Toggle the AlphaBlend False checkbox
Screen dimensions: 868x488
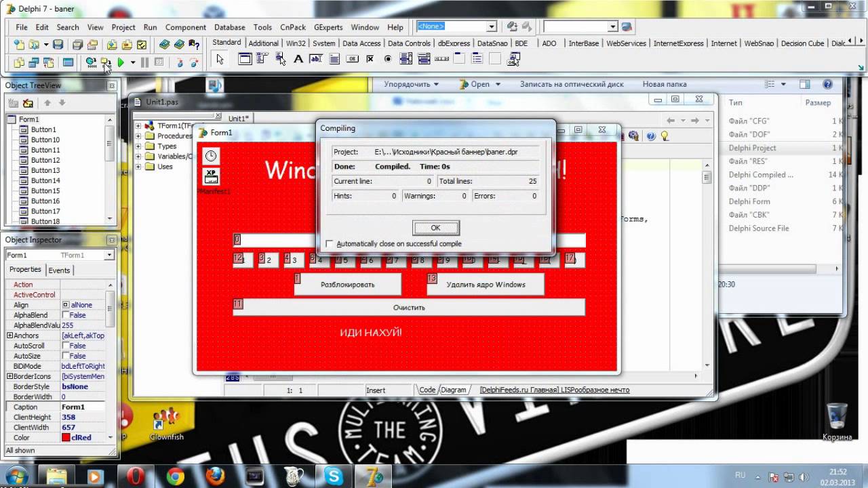click(65, 315)
